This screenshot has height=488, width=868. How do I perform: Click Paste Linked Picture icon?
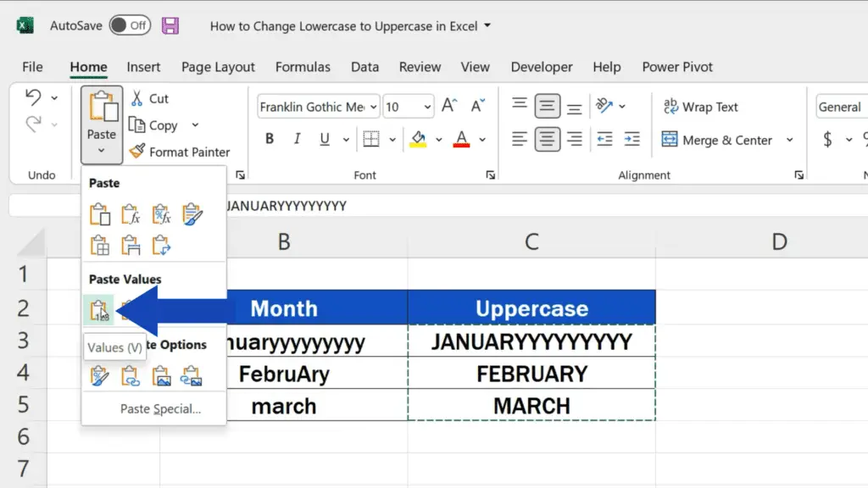(x=192, y=376)
